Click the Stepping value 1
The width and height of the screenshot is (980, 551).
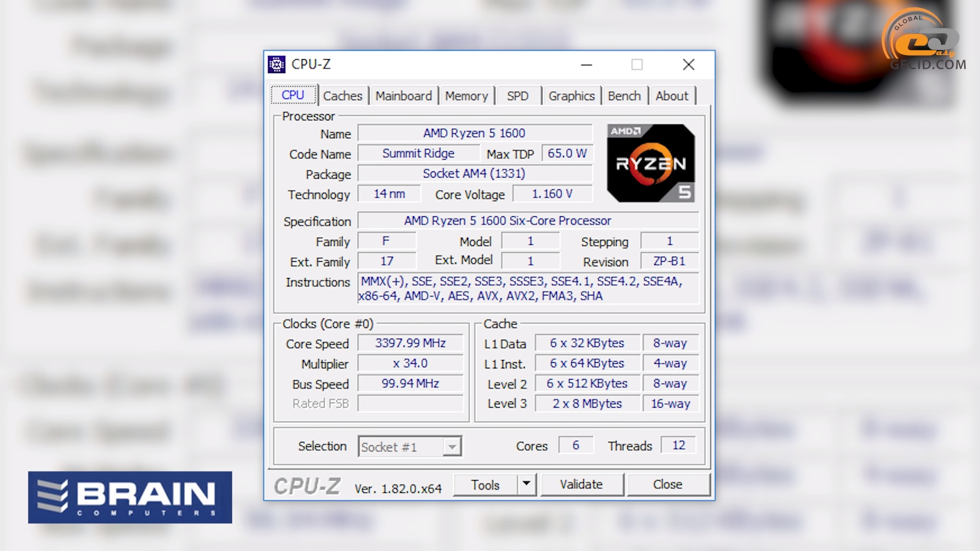point(670,241)
